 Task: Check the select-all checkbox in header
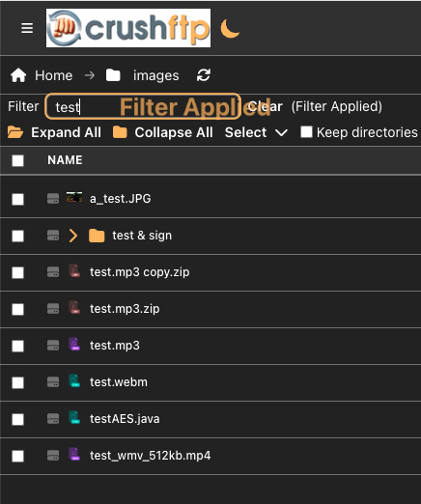point(17,160)
